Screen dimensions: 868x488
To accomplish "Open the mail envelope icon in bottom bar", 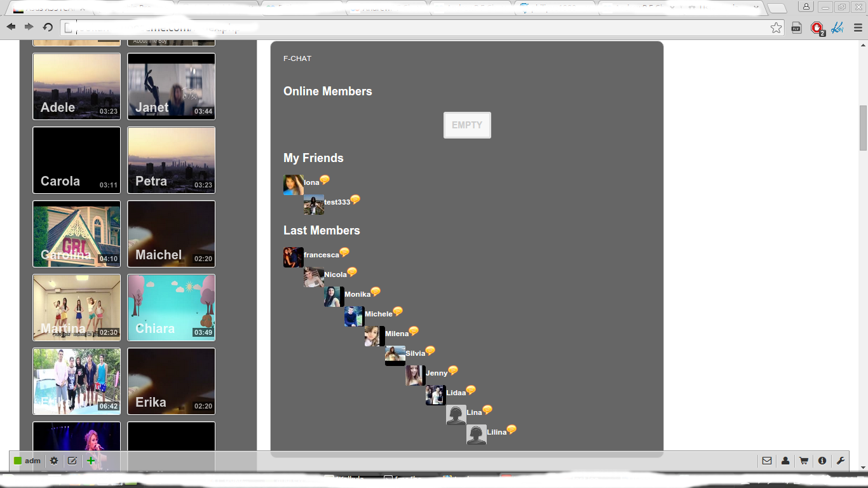I will (767, 461).
